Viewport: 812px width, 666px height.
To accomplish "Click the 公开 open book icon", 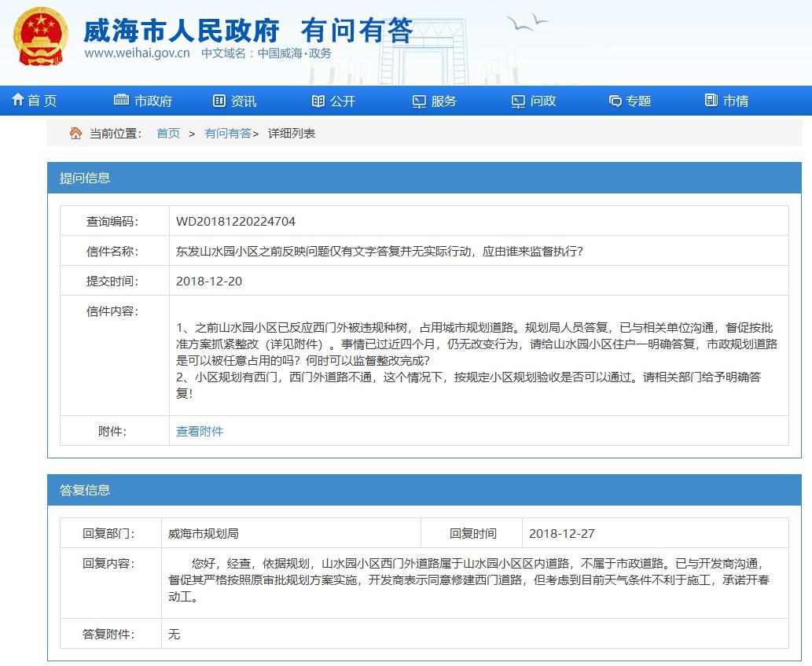I will (x=318, y=101).
